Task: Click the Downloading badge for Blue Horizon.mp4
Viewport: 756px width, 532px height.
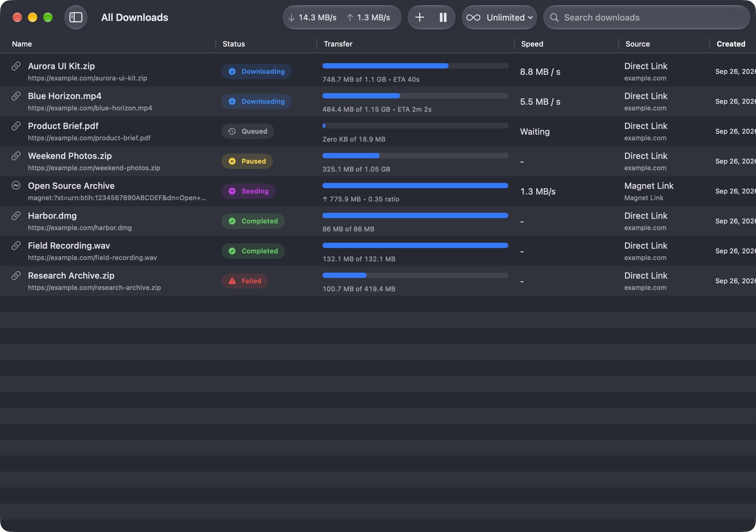Action: point(257,101)
